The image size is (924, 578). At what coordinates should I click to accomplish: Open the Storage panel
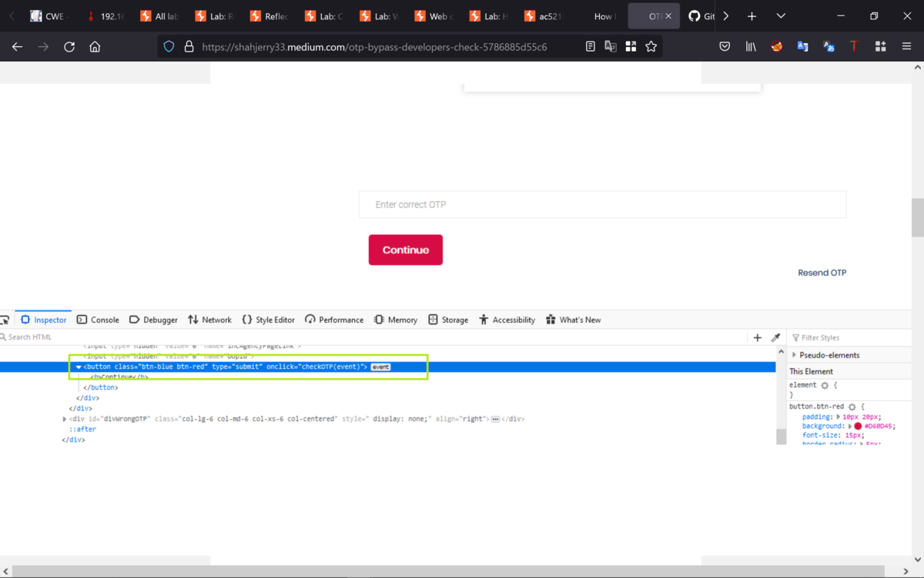click(x=448, y=320)
